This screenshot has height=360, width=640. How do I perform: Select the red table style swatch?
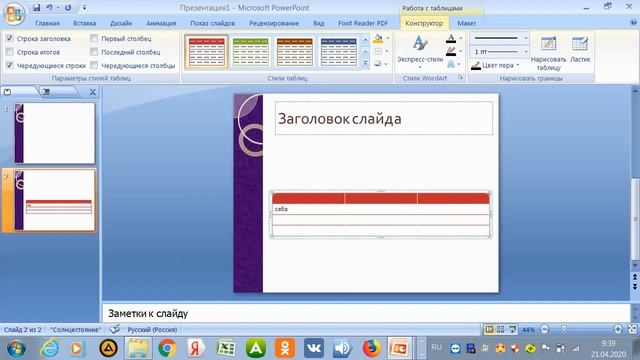pos(207,52)
